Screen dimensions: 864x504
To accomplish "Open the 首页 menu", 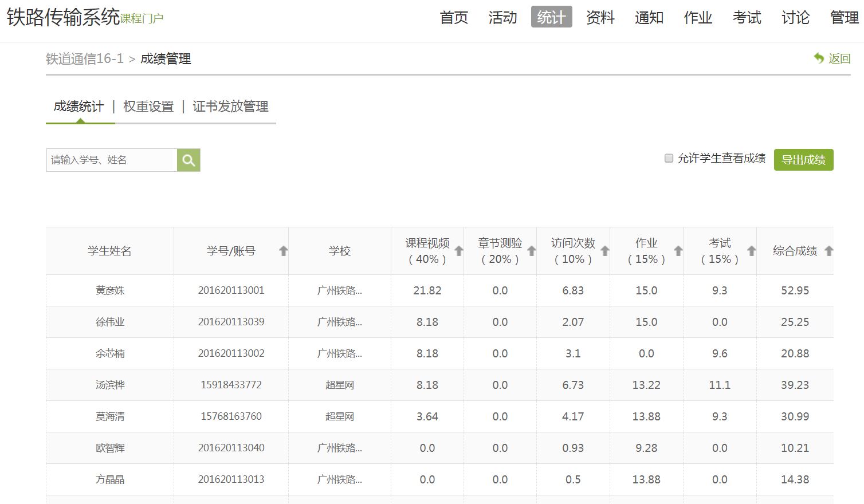I will [x=454, y=17].
